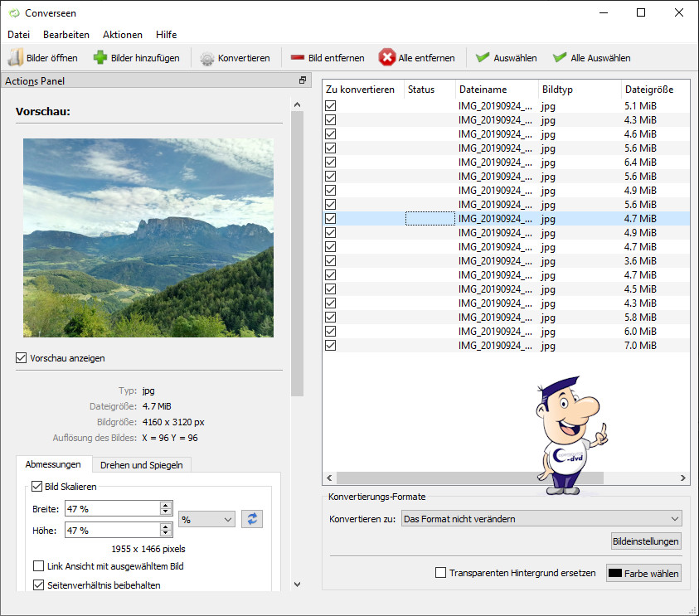Increase Breite value with the up arrow

[x=166, y=505]
